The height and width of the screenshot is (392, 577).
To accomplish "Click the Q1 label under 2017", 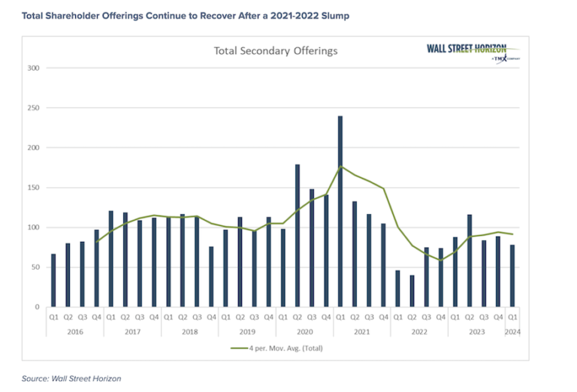I will [x=110, y=317].
